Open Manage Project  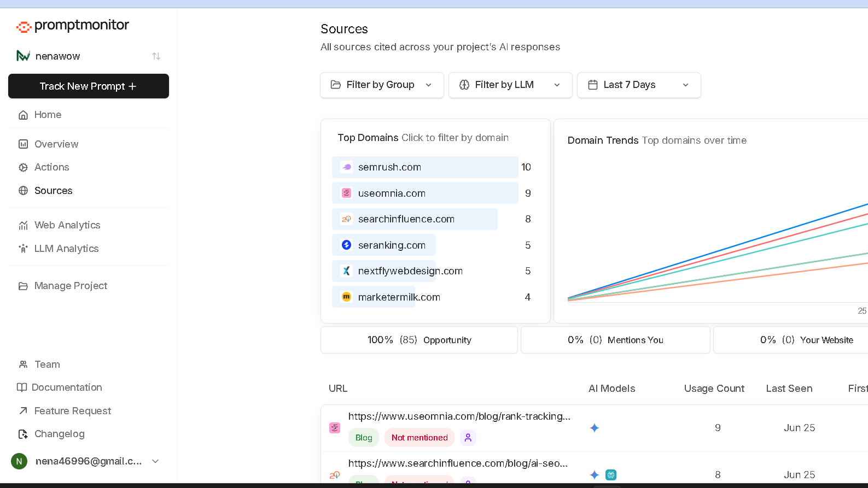tap(71, 286)
